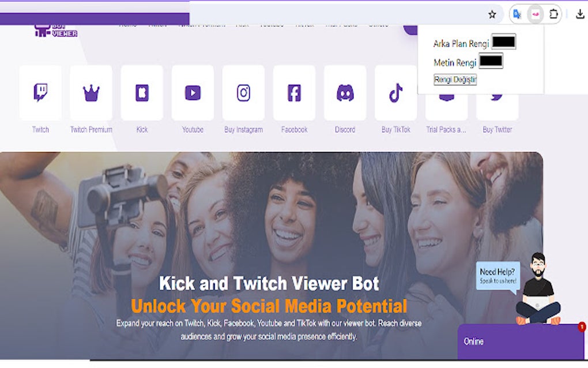This screenshot has height=368, width=588.
Task: Follow the Buy TikTok label link
Action: coord(396,129)
